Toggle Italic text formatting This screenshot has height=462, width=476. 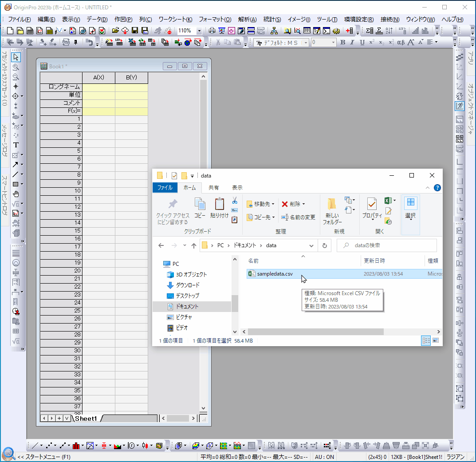point(352,43)
